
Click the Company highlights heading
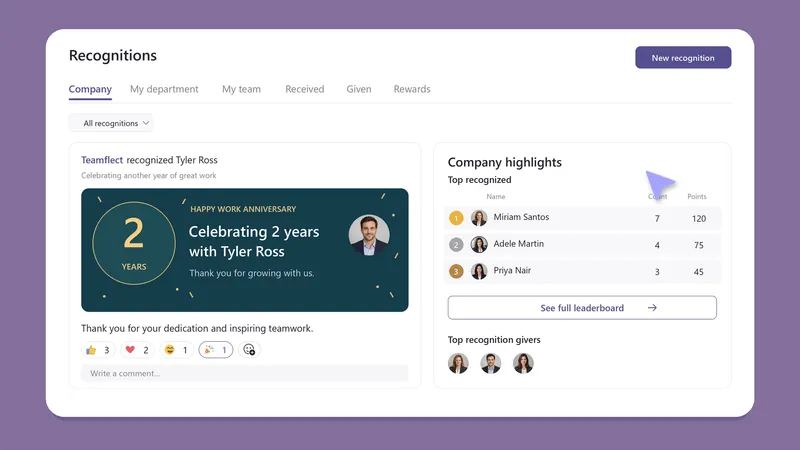[505, 162]
